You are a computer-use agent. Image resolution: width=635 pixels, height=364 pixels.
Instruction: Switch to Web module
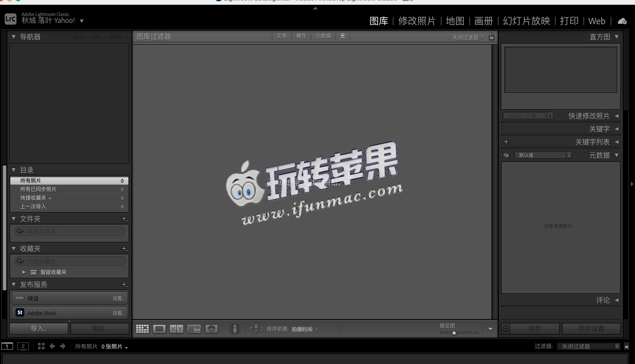597,21
